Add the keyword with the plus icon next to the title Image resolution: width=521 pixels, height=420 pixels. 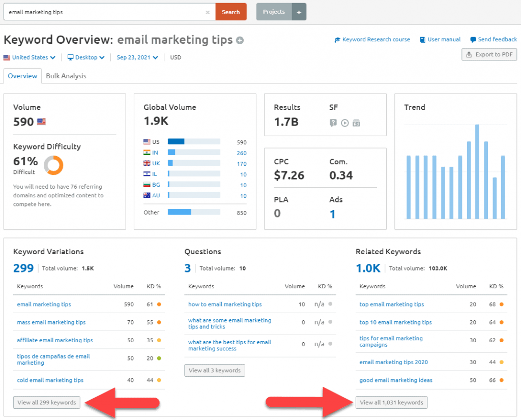click(x=240, y=41)
